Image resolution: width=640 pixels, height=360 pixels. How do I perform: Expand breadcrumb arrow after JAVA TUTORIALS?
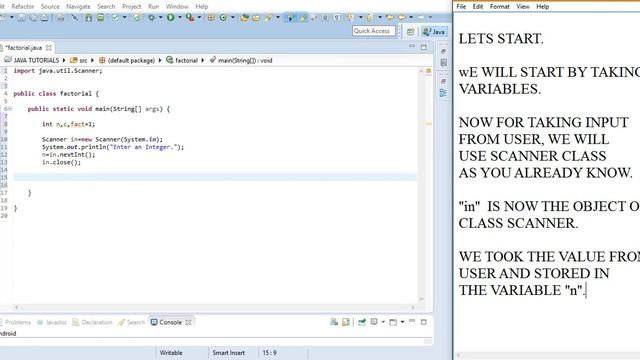coord(64,60)
